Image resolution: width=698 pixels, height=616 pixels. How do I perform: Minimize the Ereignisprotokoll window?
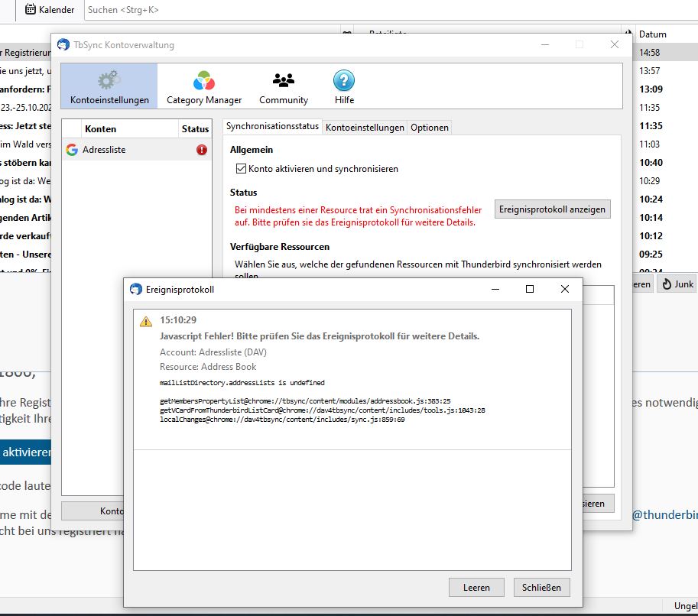(495, 290)
